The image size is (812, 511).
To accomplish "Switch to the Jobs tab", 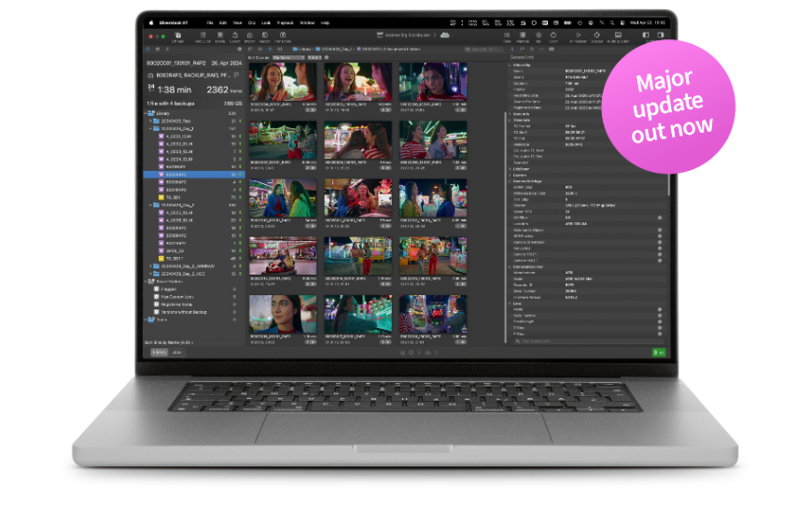I will click(x=177, y=352).
